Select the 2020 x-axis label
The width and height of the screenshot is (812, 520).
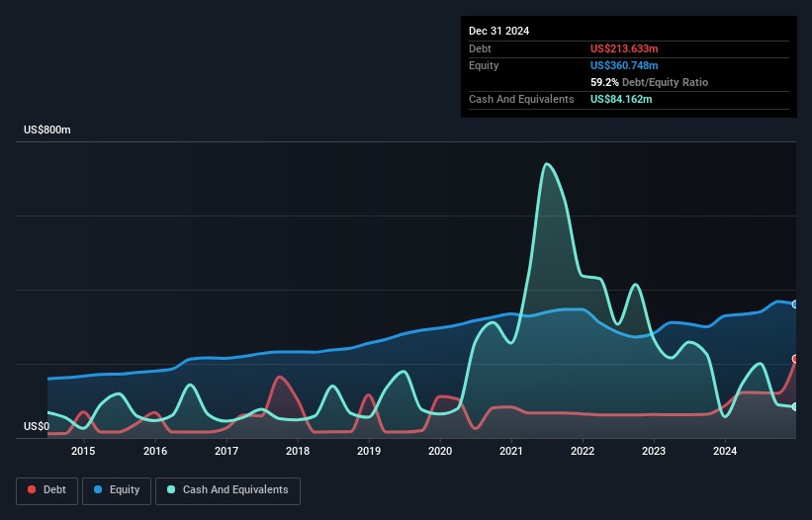tap(440, 452)
